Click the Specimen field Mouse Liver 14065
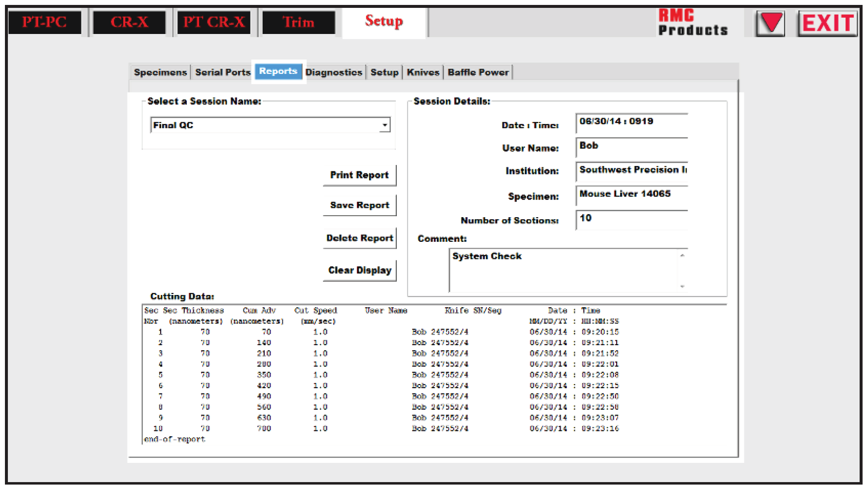This screenshot has height=489, width=868. (x=631, y=195)
